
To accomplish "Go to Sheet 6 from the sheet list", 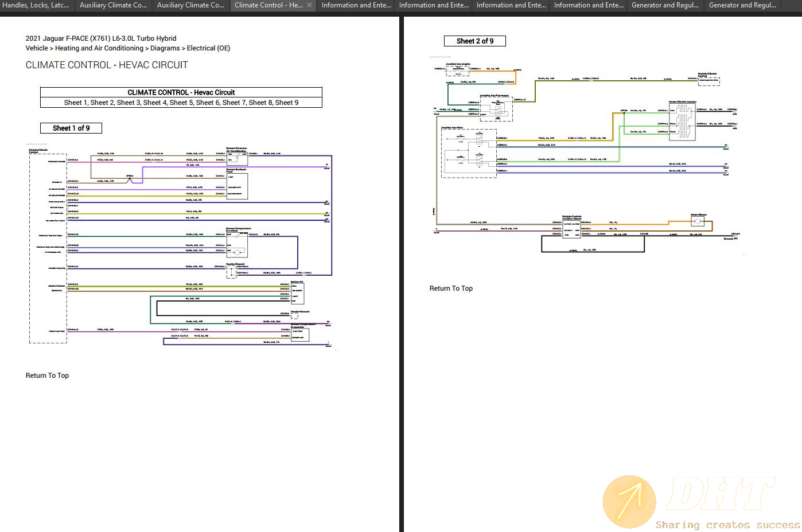I will tap(207, 103).
